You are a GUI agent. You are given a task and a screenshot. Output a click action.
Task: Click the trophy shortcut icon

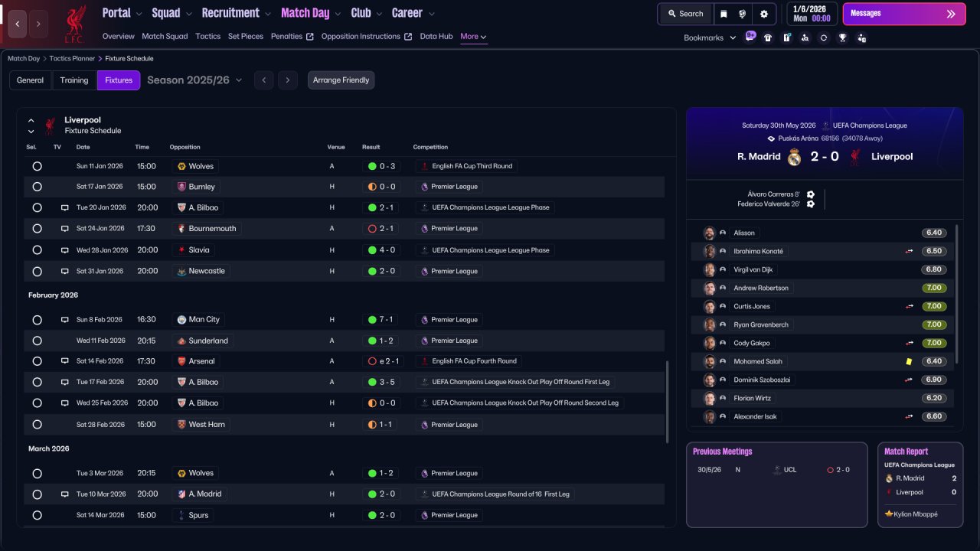tap(842, 37)
